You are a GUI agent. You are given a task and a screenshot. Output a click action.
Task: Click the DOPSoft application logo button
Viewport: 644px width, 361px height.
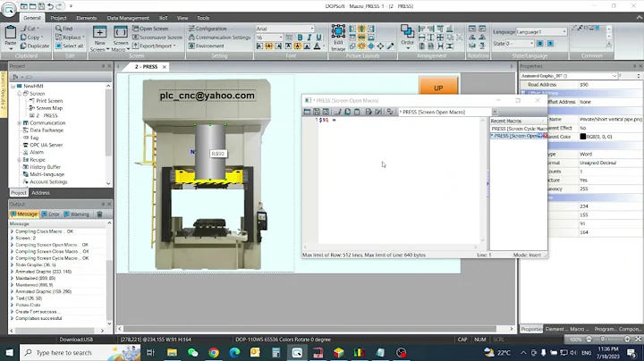point(9,9)
